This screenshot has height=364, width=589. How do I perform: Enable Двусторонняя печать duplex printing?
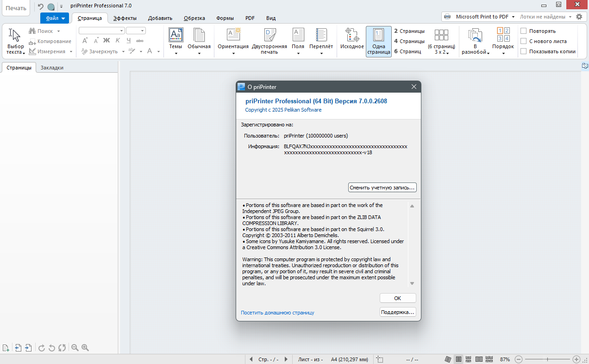pos(269,41)
